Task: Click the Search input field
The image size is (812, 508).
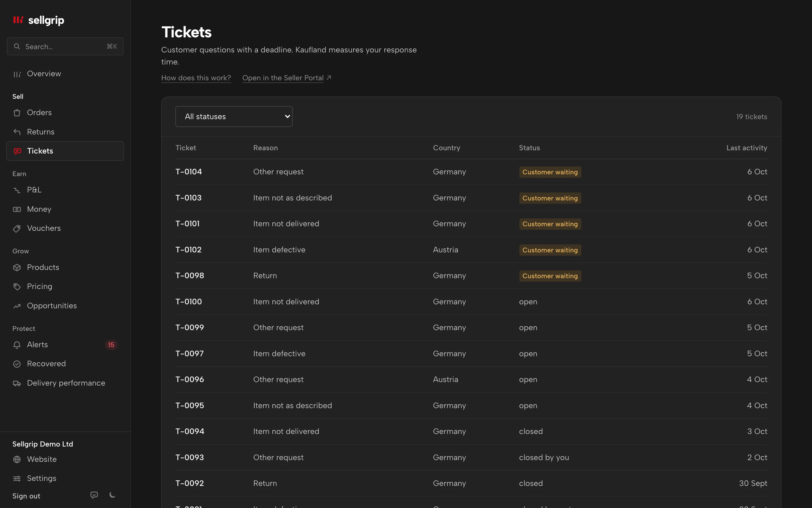Action: click(65, 46)
